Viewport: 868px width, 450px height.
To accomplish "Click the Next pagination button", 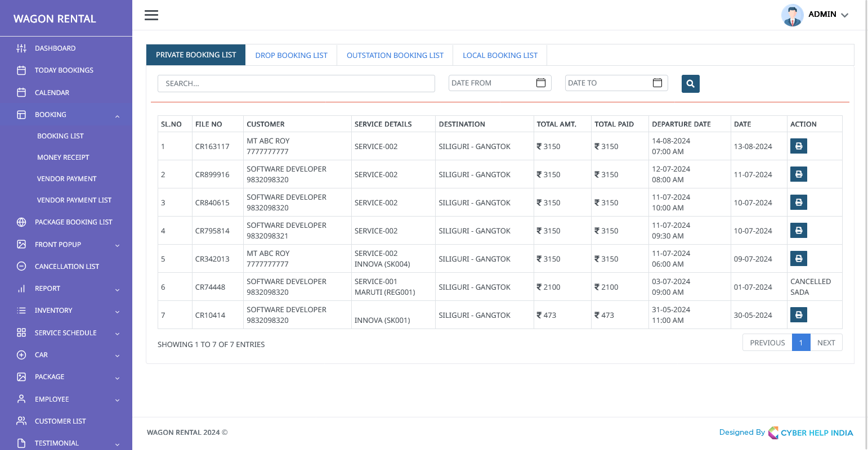I will (826, 343).
